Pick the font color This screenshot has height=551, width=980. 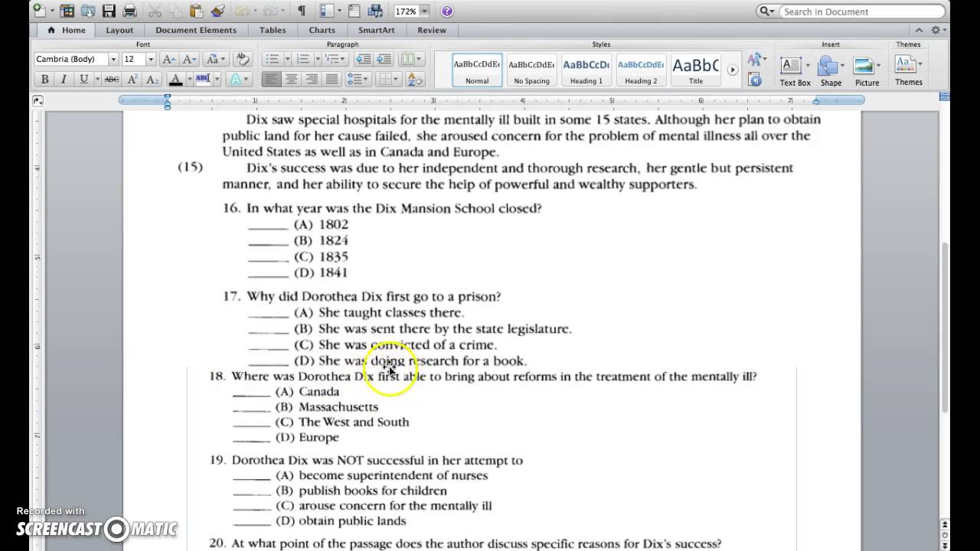tap(175, 79)
